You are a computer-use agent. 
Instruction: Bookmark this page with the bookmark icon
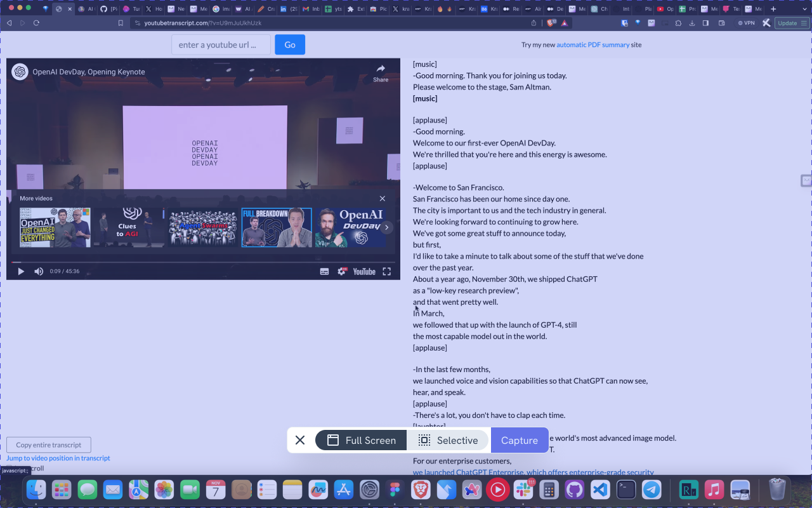click(121, 23)
